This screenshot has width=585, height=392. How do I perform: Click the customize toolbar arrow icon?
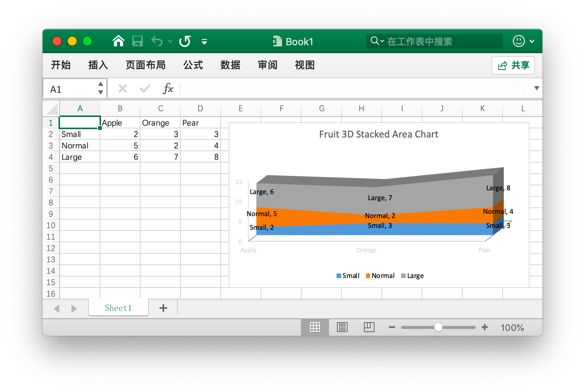[204, 42]
